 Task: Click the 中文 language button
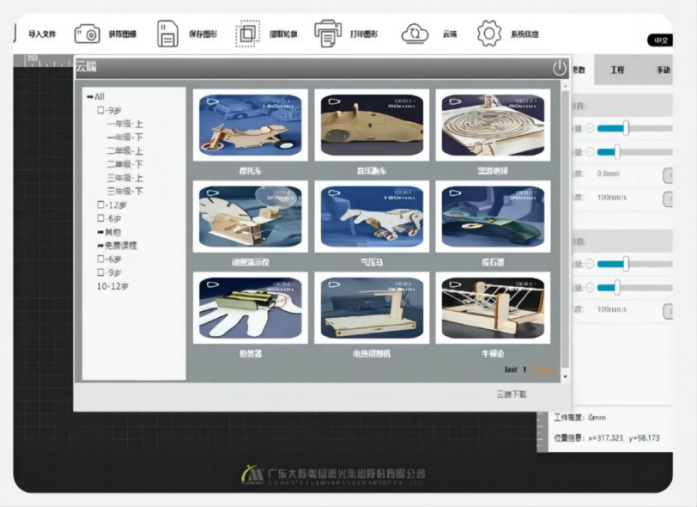point(660,40)
